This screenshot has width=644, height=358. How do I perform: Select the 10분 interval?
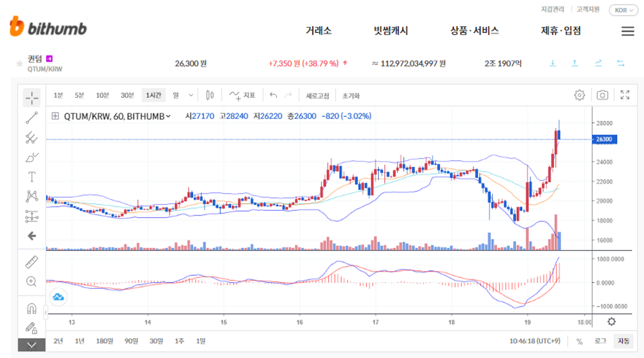click(103, 95)
